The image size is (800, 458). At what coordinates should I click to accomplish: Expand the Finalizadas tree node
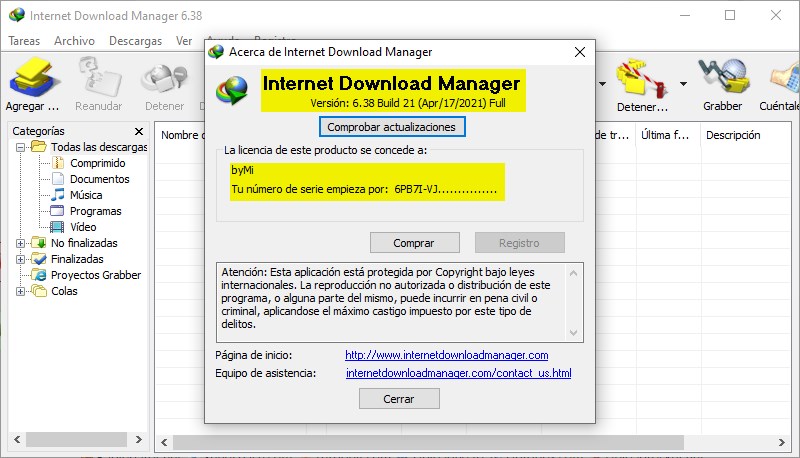tap(20, 259)
